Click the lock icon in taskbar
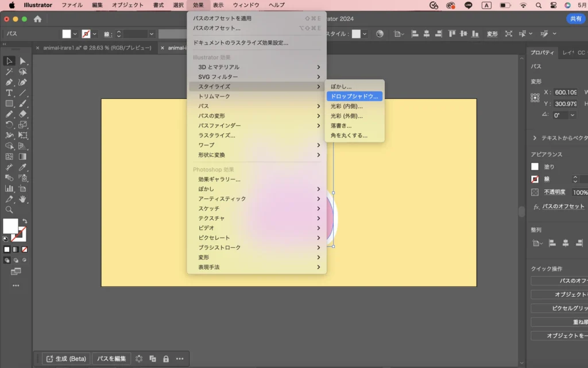 coord(165,358)
